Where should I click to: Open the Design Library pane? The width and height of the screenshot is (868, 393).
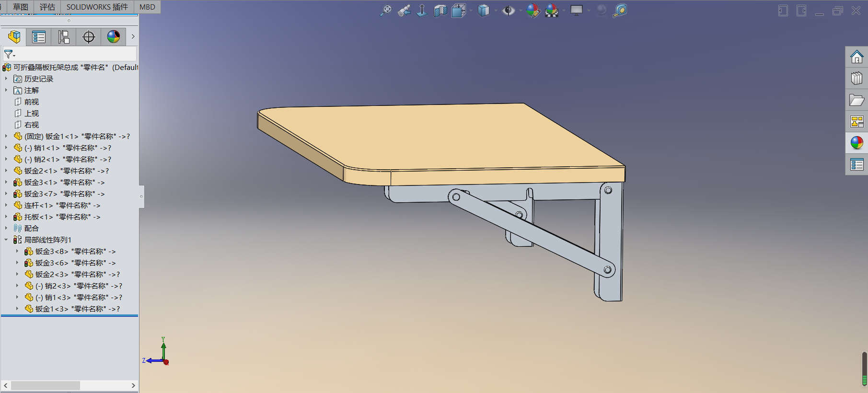856,78
